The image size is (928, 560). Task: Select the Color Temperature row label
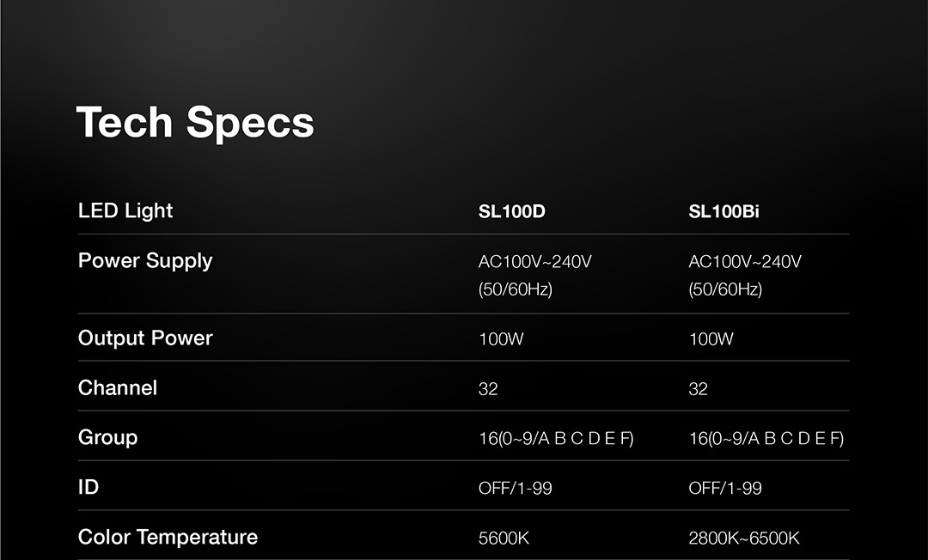pyautogui.click(x=168, y=537)
